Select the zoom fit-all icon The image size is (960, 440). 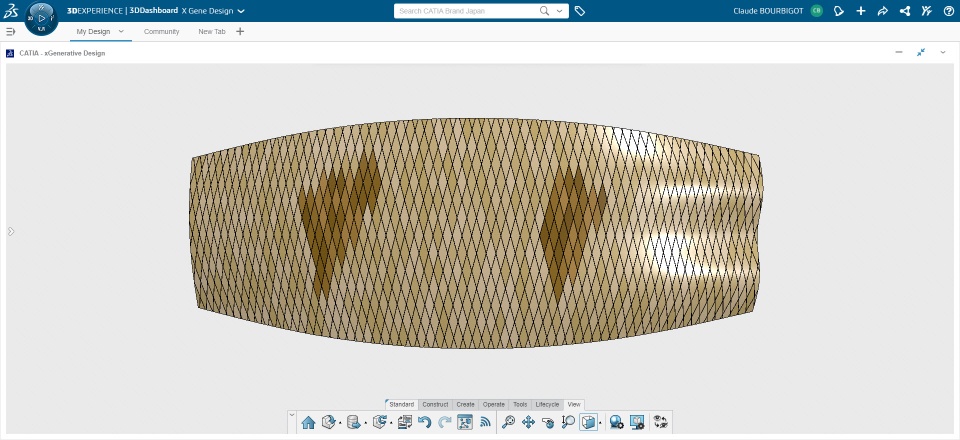[x=508, y=422]
